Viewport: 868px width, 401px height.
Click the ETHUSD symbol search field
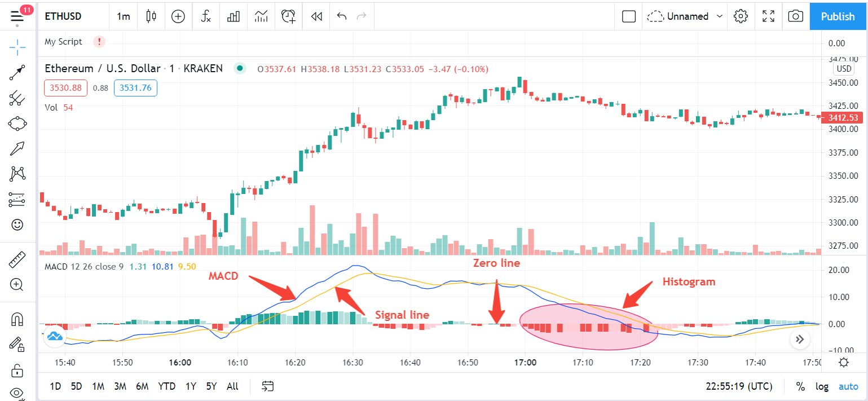click(63, 16)
